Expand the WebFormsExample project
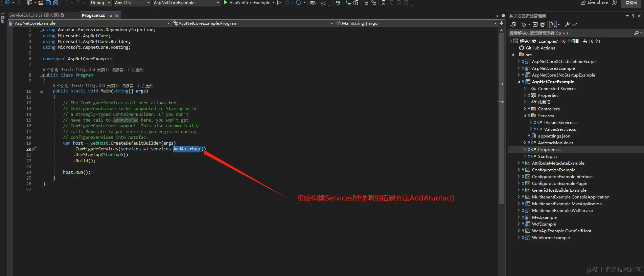The width and height of the screenshot is (644, 276). [x=519, y=238]
